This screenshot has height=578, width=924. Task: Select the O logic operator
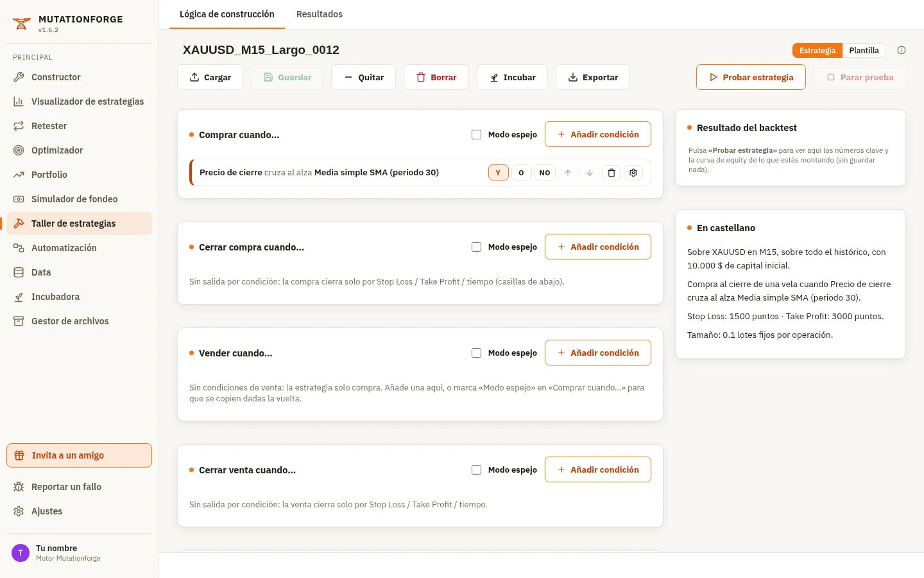[521, 173]
